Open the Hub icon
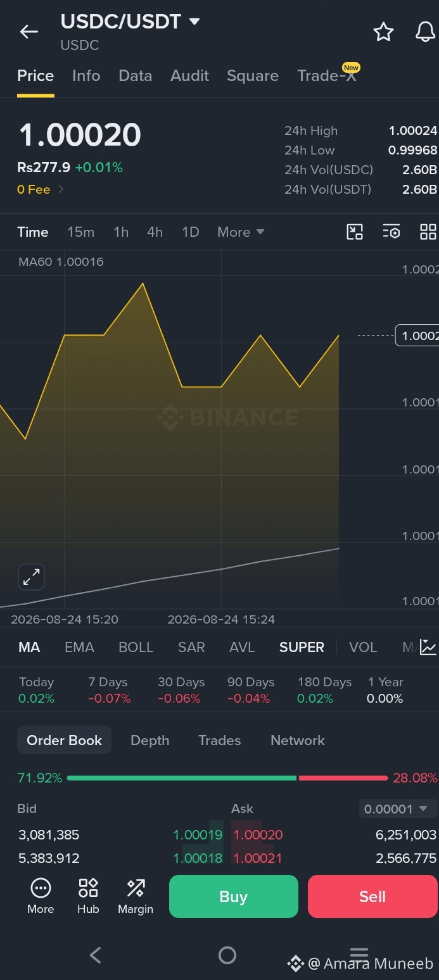 pos(88,896)
